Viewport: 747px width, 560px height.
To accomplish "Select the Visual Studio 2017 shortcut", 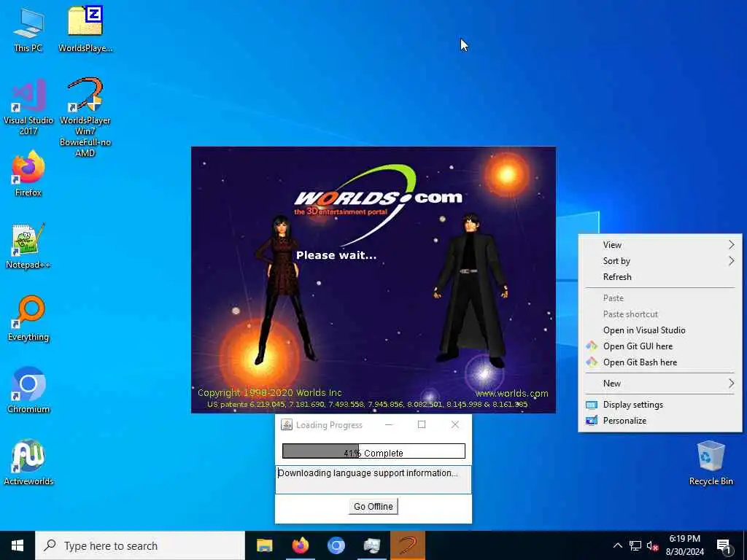I will 28,107.
